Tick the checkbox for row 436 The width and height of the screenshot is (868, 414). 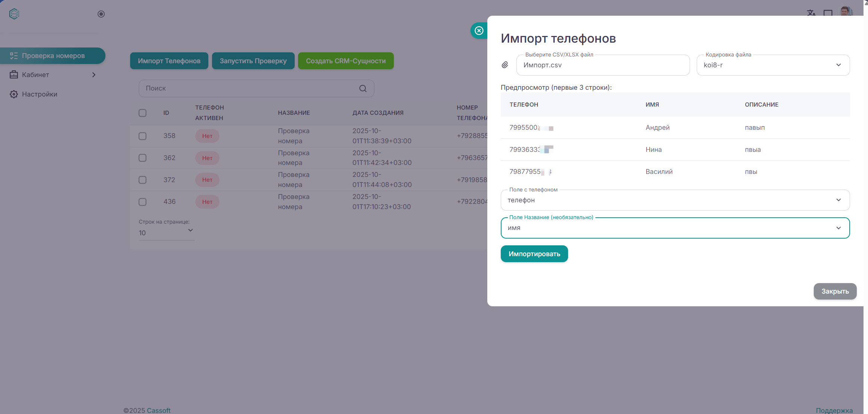pos(142,202)
